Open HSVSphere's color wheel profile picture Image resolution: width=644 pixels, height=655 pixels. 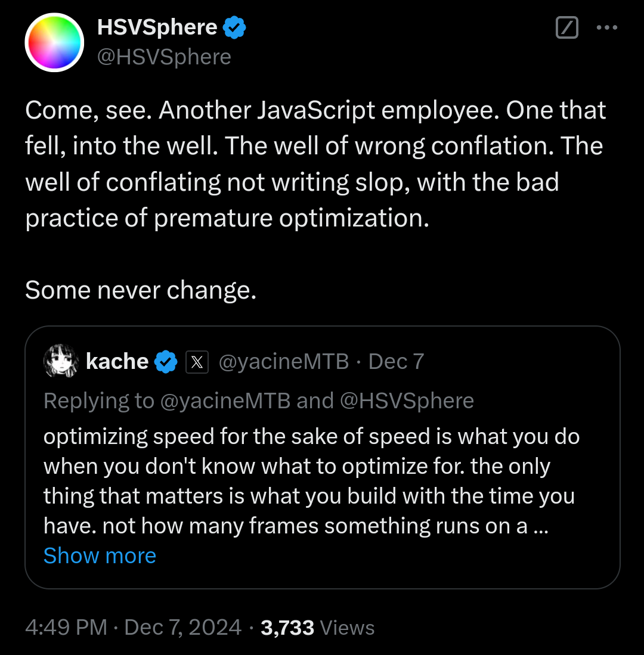[x=54, y=42]
